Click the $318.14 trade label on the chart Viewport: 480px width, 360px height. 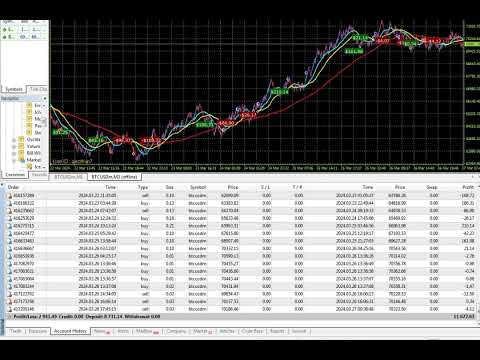[279, 92]
